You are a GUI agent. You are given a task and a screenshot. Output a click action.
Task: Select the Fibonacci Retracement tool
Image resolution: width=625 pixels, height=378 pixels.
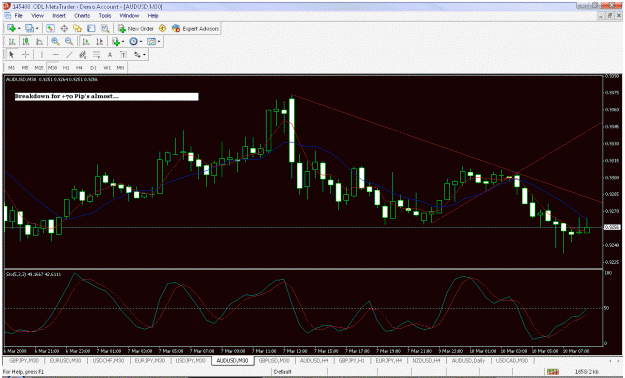[96, 54]
